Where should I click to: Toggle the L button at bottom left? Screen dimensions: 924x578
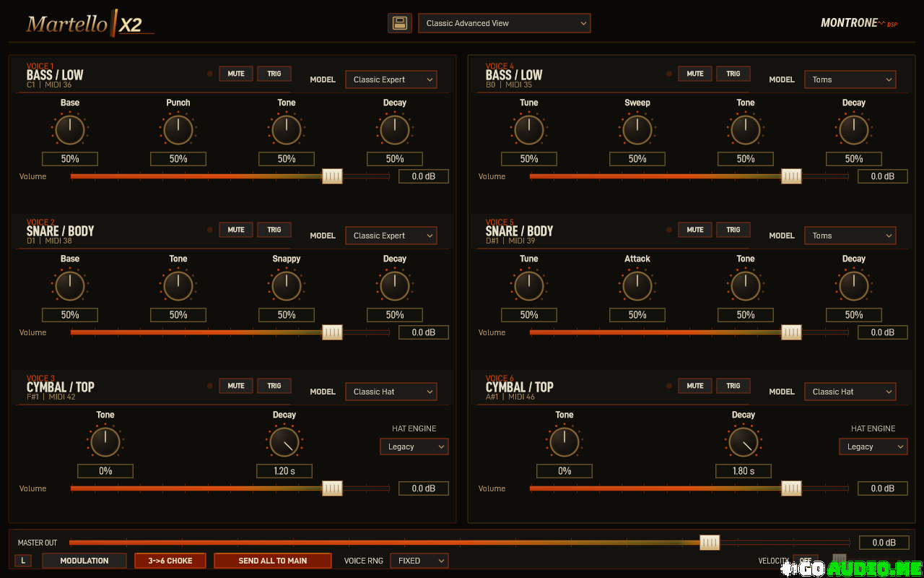pos(23,561)
